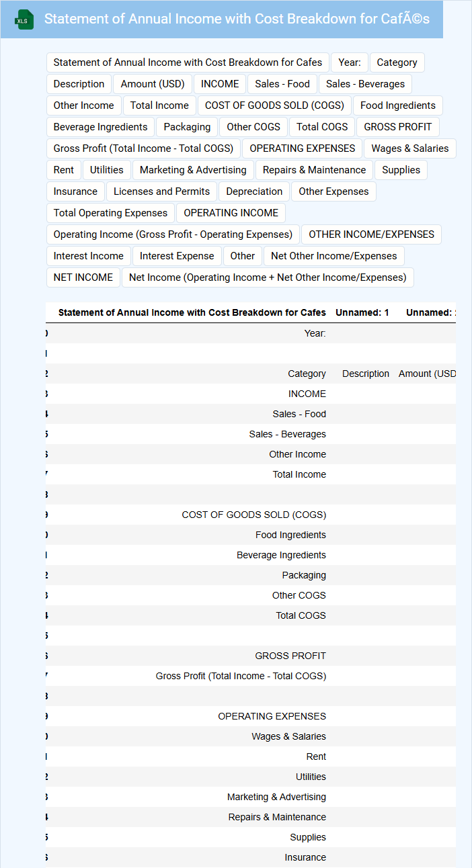Select the 'Marketing & Advertising' table cell
Image resolution: width=472 pixels, height=868 pixels.
pyautogui.click(x=276, y=797)
